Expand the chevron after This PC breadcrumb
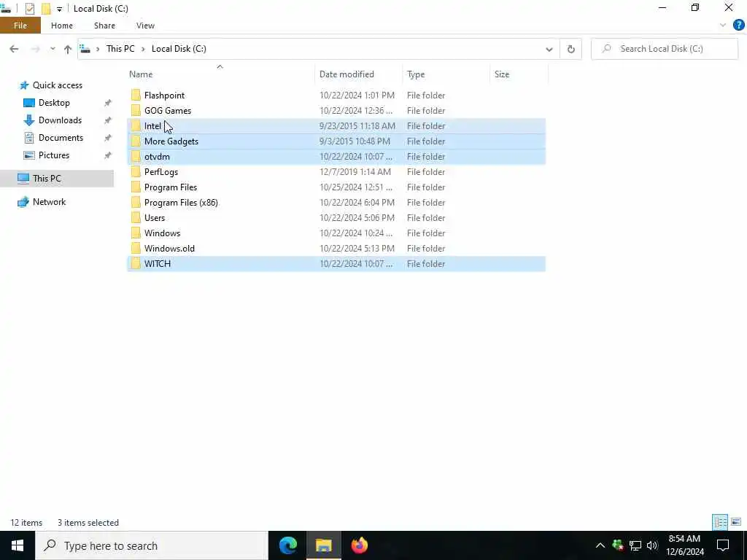This screenshot has width=747, height=560. [x=142, y=49]
